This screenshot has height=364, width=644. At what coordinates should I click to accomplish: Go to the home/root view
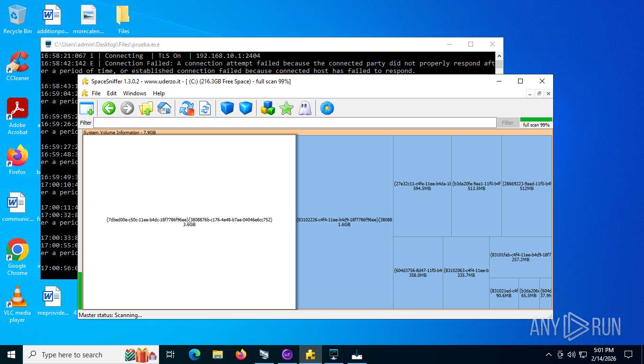click(x=164, y=108)
